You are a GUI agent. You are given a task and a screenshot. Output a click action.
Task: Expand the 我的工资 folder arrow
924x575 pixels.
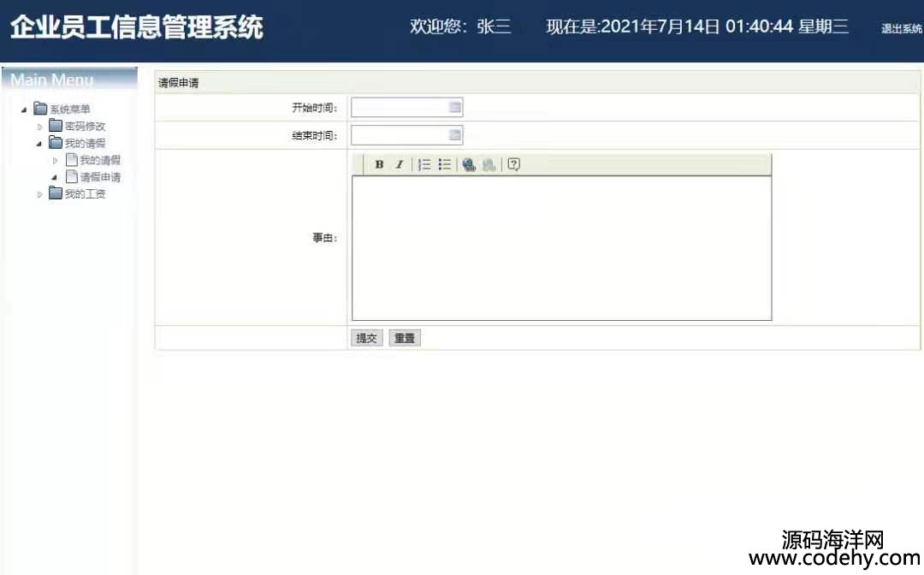pyautogui.click(x=39, y=194)
